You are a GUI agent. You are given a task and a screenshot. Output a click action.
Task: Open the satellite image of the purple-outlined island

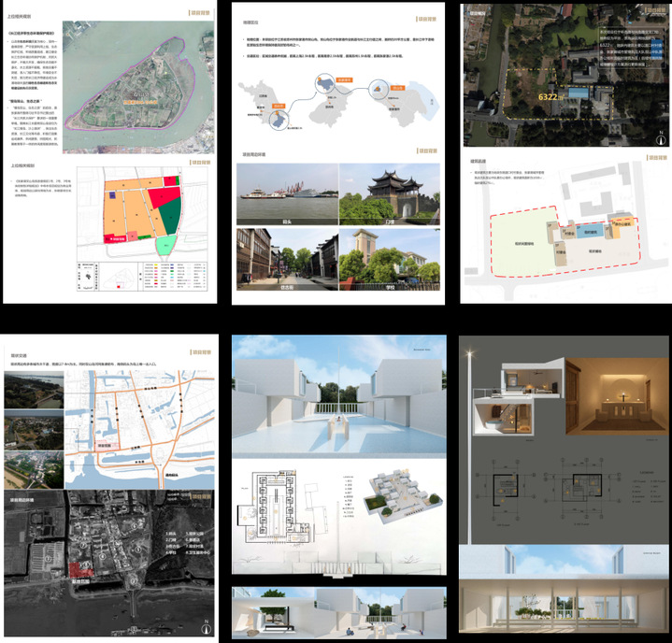[x=138, y=87]
